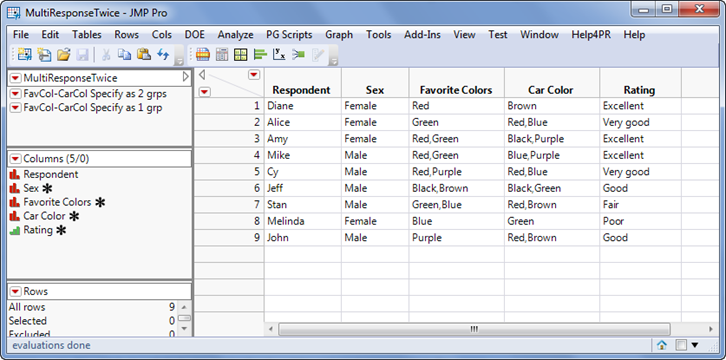726x360 pixels.
Task: Collapse the side panels with the grey disclosure triangle
Action: [201, 75]
